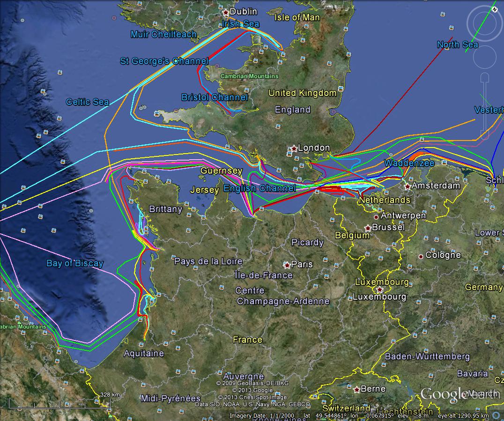Click the Bay of Biscay label
Viewport: 504px width, 421px height.
[x=74, y=263]
